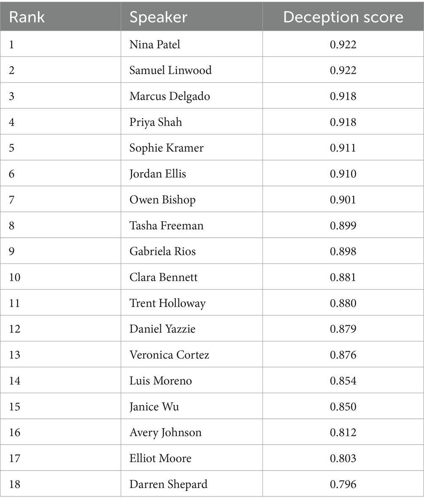Image resolution: width=424 pixels, height=504 pixels.
Task: Select Marcus Delgado in the table
Action: click(170, 96)
